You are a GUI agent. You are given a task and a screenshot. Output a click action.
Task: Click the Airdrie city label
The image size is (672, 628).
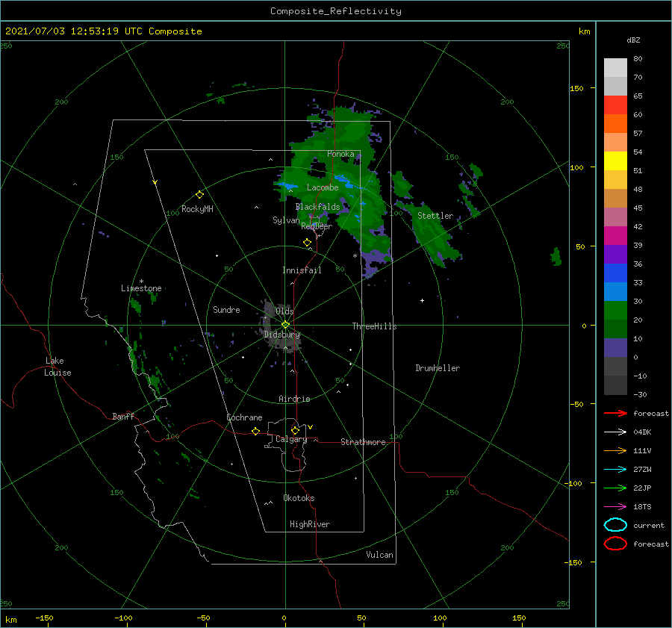(294, 399)
